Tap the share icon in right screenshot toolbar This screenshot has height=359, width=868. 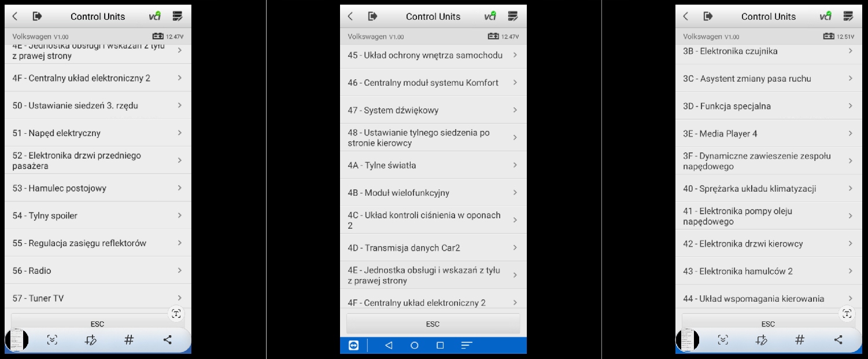pyautogui.click(x=838, y=340)
